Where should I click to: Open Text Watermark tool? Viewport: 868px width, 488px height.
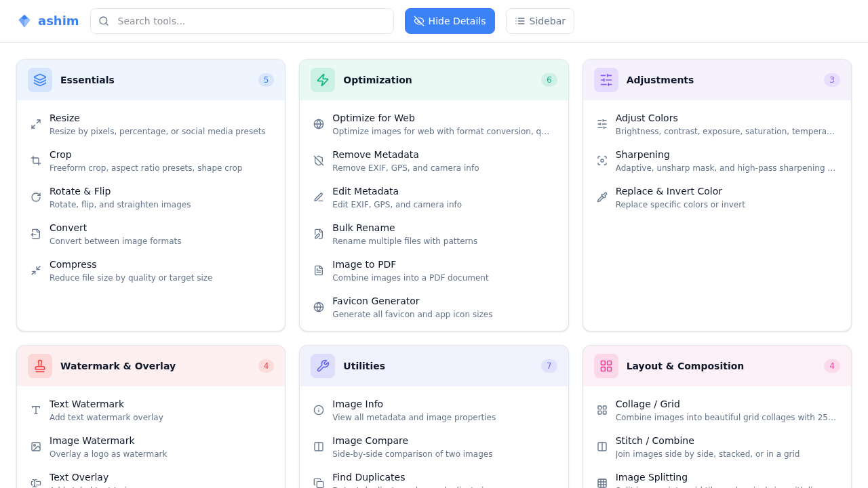[x=151, y=410]
